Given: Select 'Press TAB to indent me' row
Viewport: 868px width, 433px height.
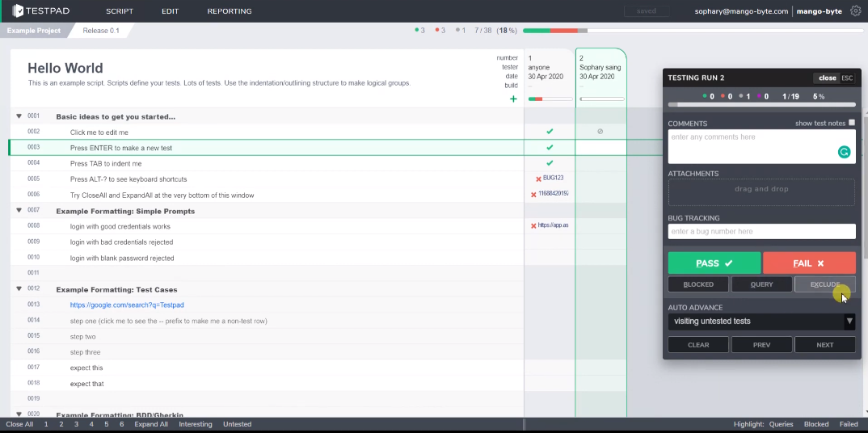Looking at the screenshot, I should pos(266,164).
